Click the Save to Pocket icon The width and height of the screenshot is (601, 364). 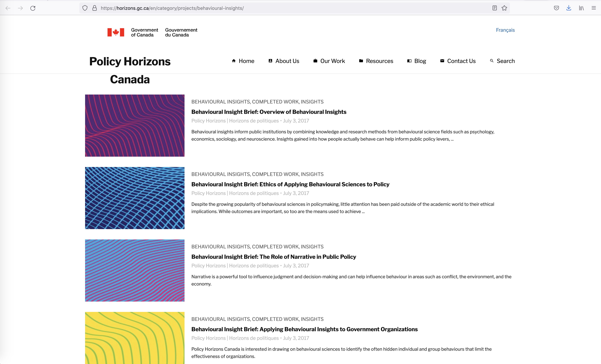556,8
